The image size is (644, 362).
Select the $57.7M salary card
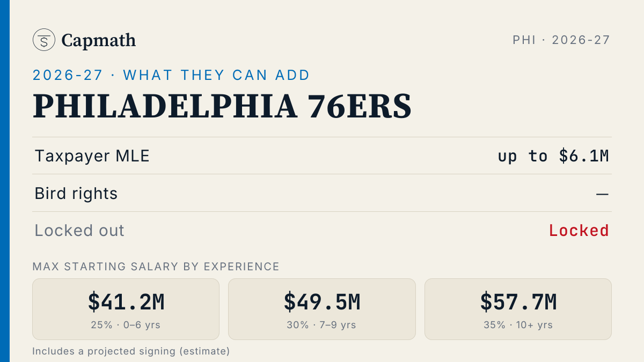(518, 309)
